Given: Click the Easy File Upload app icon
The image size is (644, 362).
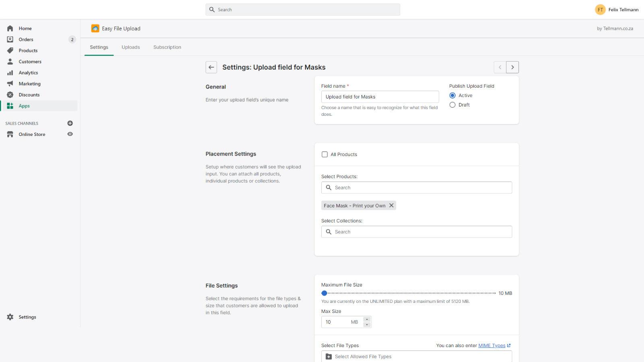Looking at the screenshot, I should 95,28.
